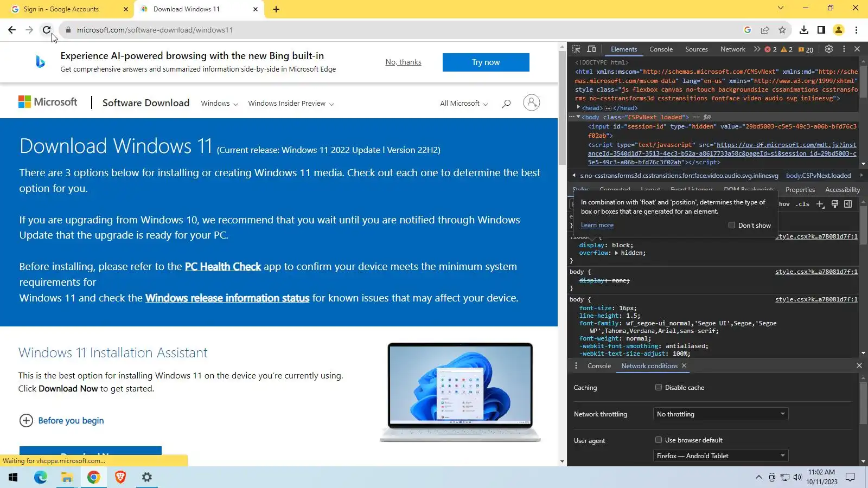The width and height of the screenshot is (868, 488).
Task: Open the Network throttling dropdown
Action: (720, 414)
